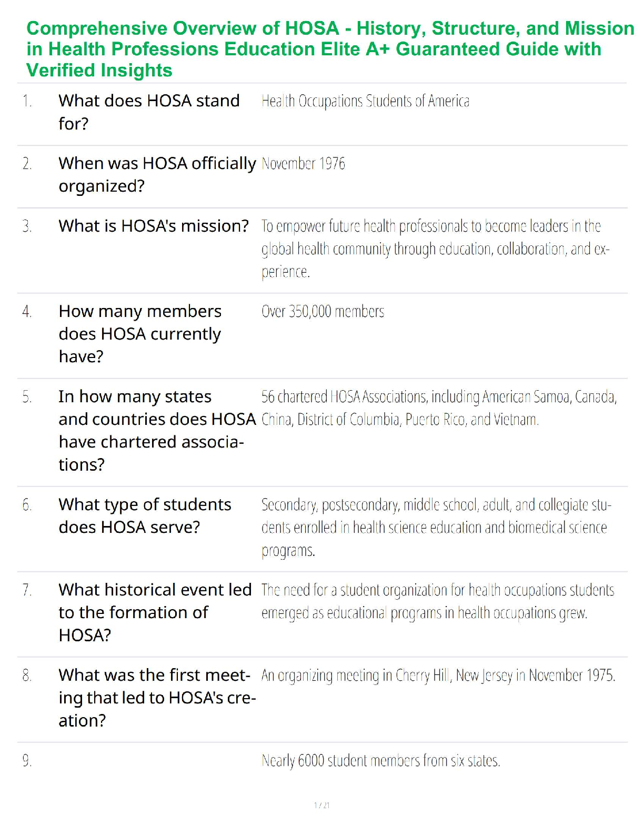Select the question about the first meeting
Screen dimensions: 644x834
pos(157,697)
